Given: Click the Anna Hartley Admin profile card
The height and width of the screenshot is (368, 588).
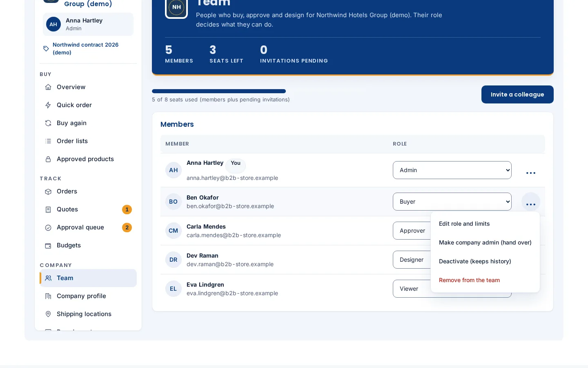Looking at the screenshot, I should (x=88, y=24).
